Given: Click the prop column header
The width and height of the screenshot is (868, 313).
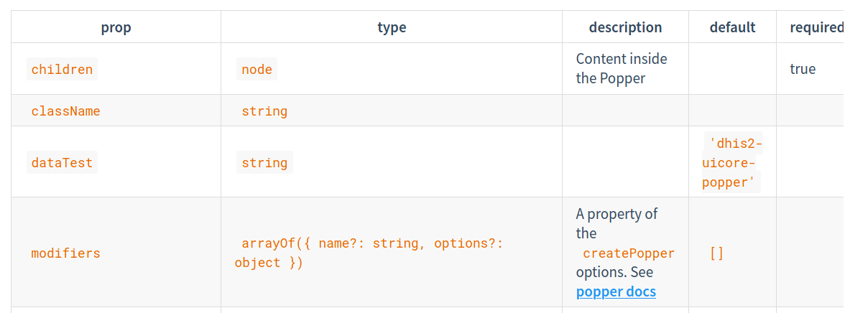Looking at the screenshot, I should click(x=116, y=27).
